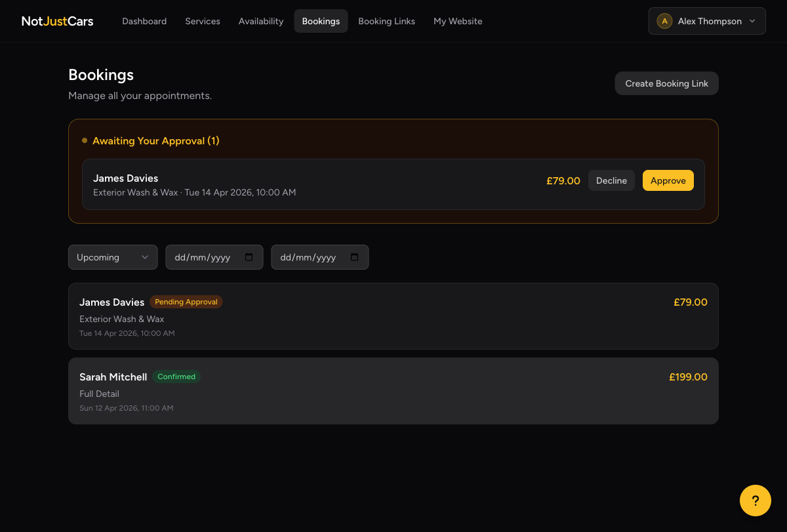This screenshot has height=532, width=787.
Task: Decline the pending Exterior Wash & Wax booking
Action: tap(611, 180)
